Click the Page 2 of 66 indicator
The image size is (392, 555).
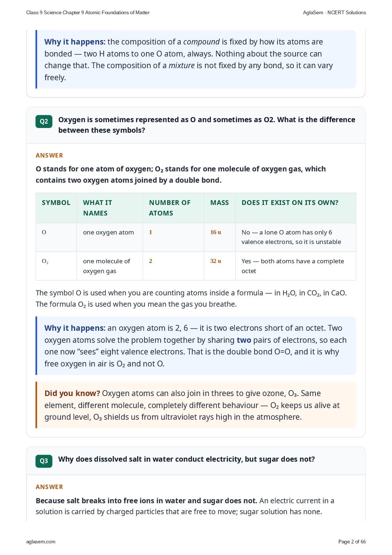[x=352, y=542]
